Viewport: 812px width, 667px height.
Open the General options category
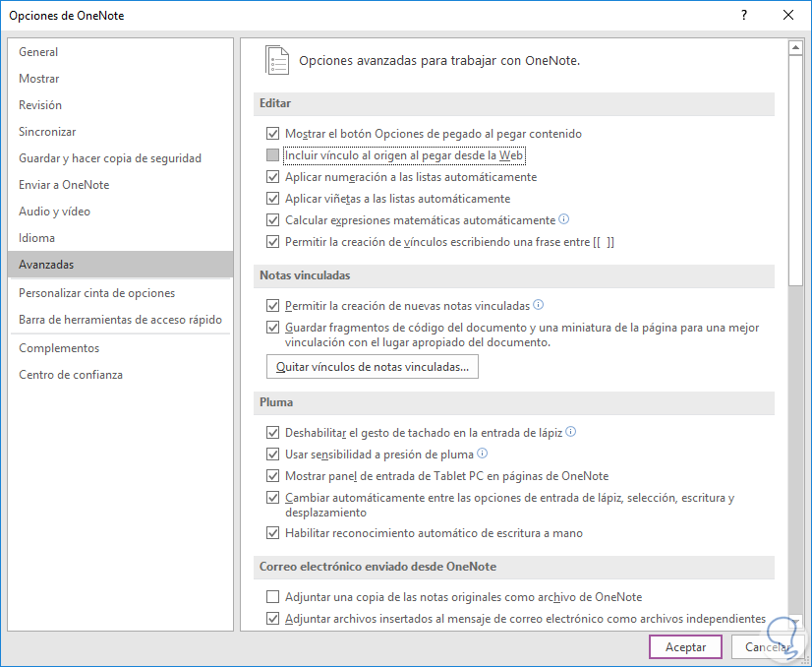click(x=120, y=52)
